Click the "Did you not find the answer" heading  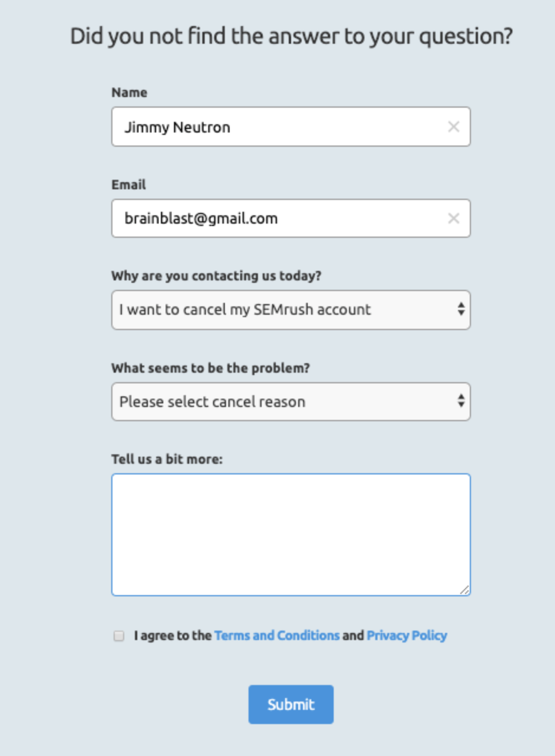point(291,37)
